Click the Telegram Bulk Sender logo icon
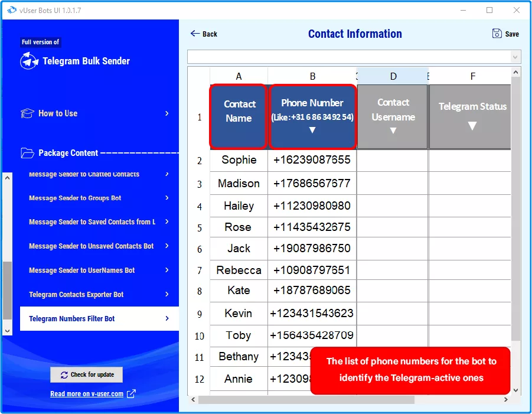This screenshot has width=532, height=414. click(29, 61)
